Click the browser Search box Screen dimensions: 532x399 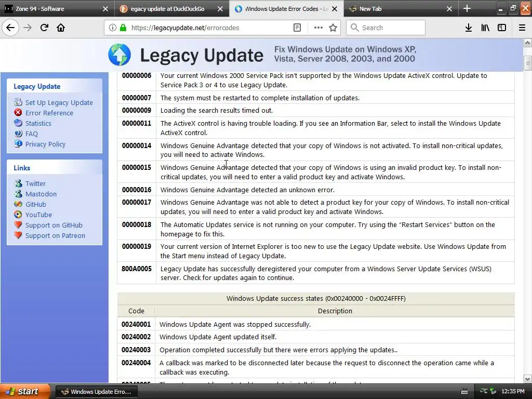coord(385,28)
